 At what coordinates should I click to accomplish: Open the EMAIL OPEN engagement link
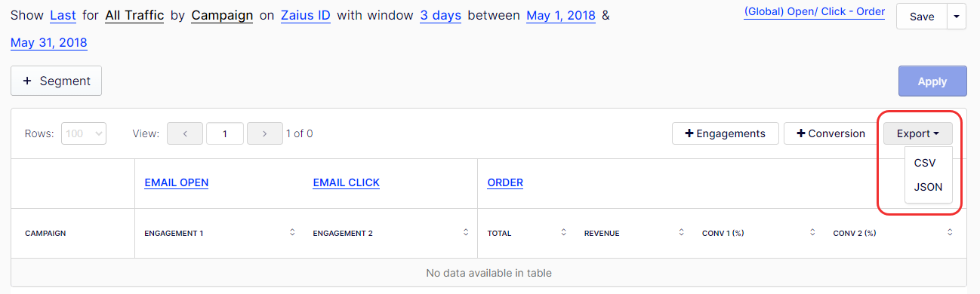(177, 182)
